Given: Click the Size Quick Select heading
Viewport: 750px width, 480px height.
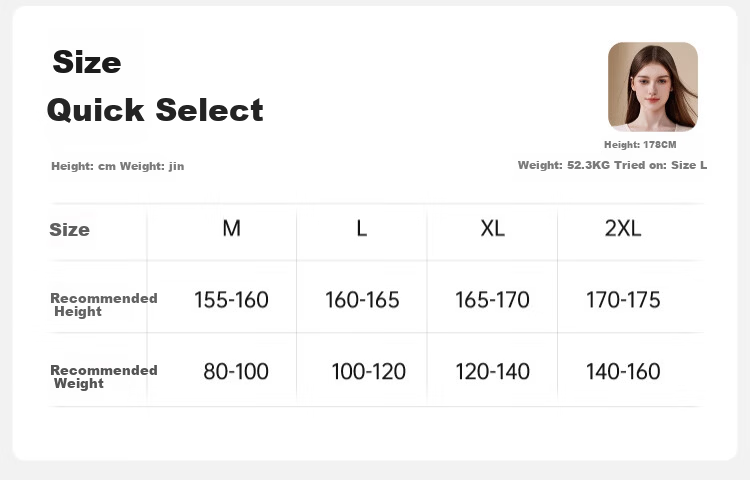Looking at the screenshot, I should (155, 86).
